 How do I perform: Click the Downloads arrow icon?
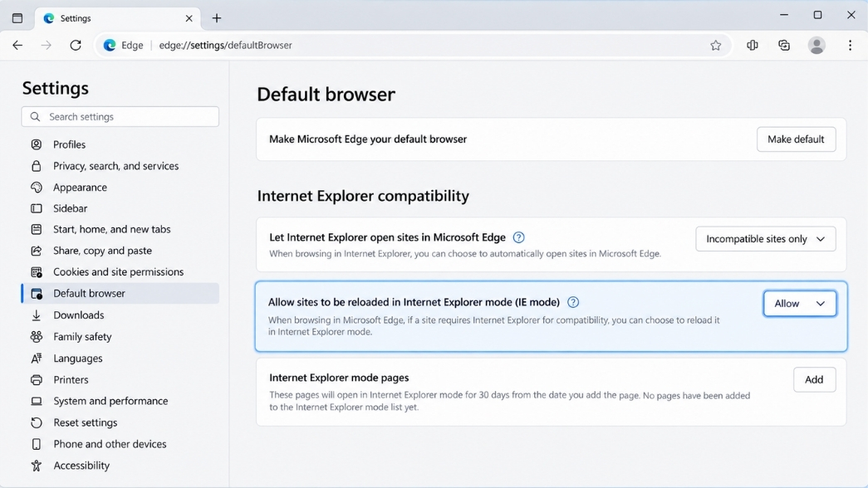[37, 315]
